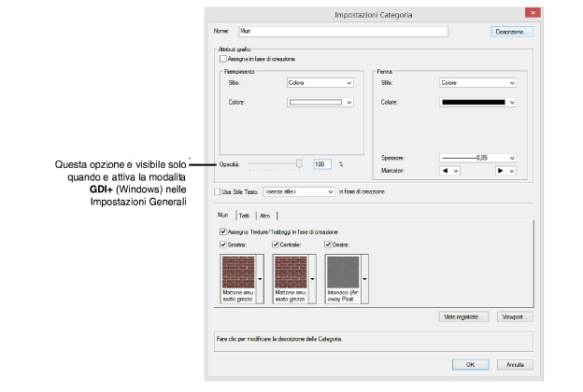Open the Riempimento Stile dropdown

point(320,83)
